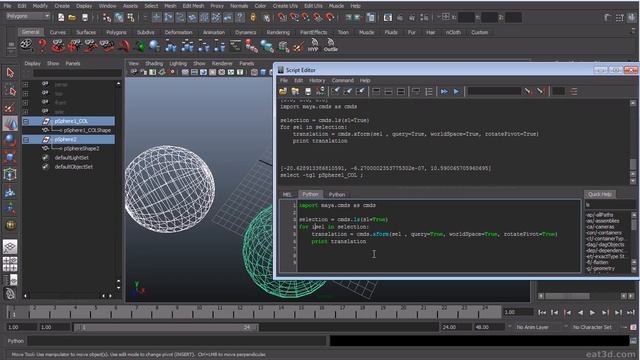Click Execute single play arrow button
This screenshot has width=640, height=360.
point(456,91)
